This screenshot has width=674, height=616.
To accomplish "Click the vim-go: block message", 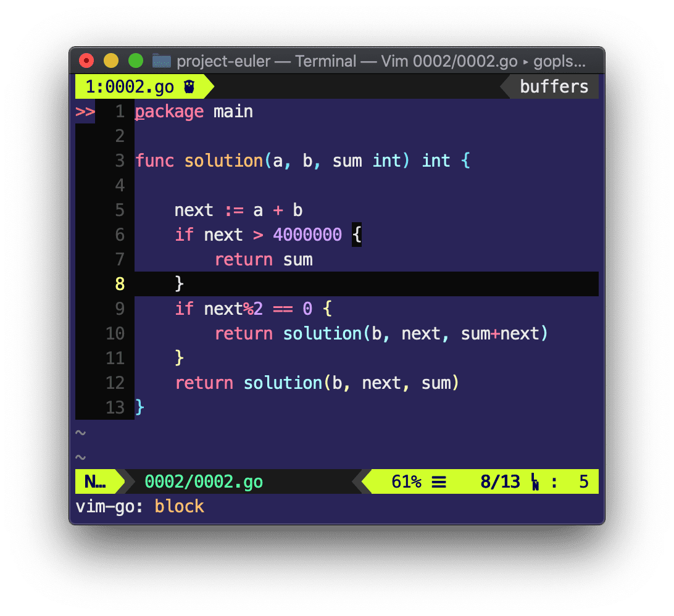I will (139, 507).
